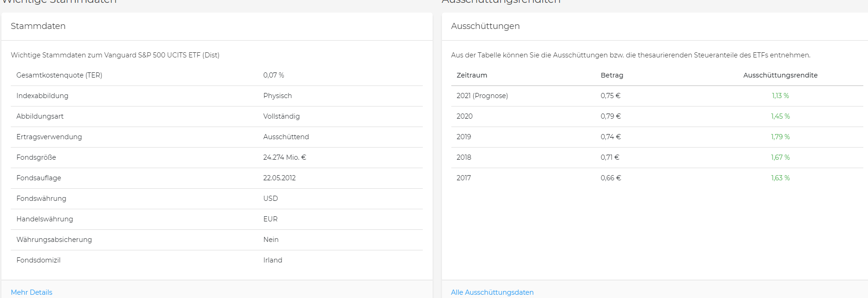Click the Indexabbildung row label
Screen dimensions: 868x298
pos(42,96)
